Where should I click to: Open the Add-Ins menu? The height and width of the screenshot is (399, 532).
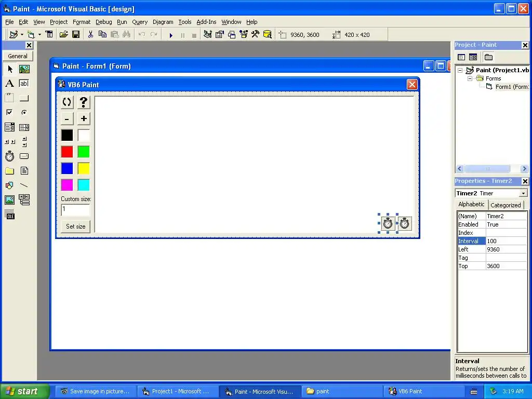pyautogui.click(x=206, y=22)
